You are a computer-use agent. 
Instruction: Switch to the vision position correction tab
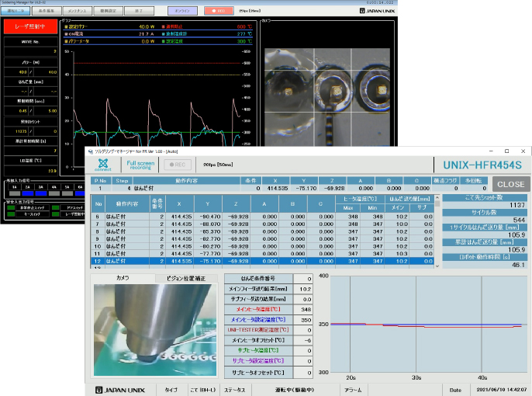point(186,279)
